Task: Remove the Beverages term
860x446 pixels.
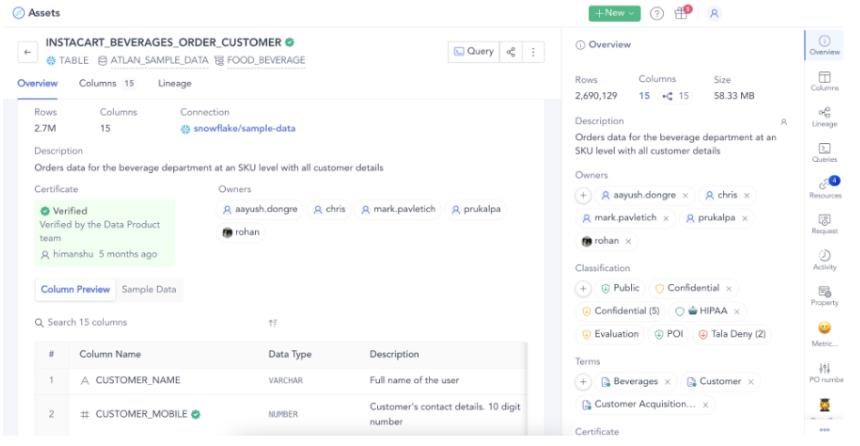Action: pyautogui.click(x=667, y=382)
